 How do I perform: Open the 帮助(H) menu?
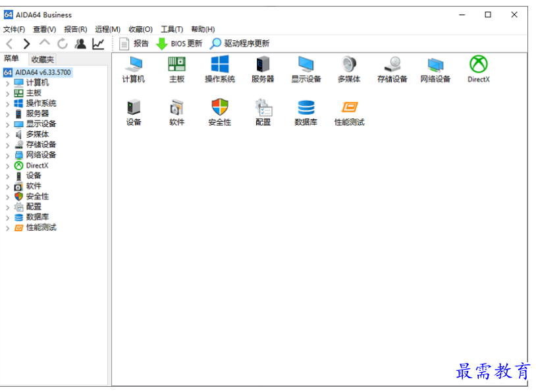(x=203, y=30)
